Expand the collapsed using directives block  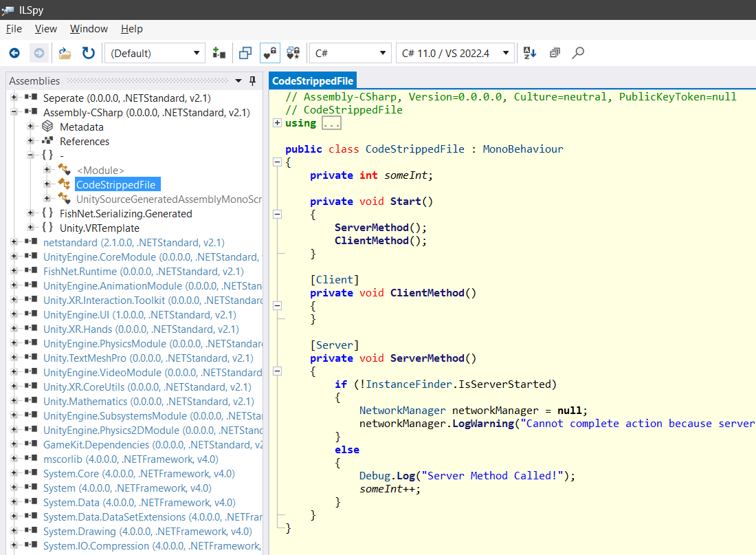(277, 123)
